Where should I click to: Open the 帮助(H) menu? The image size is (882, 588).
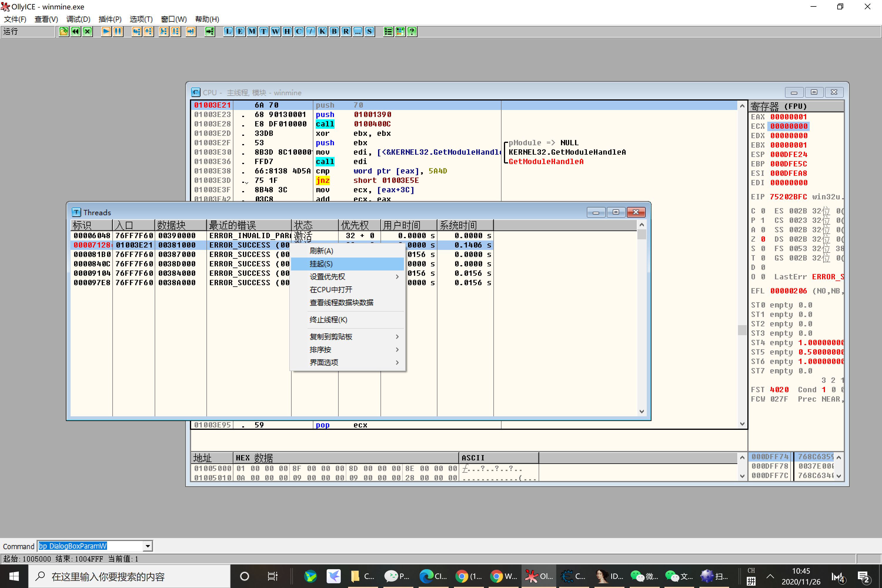[207, 19]
